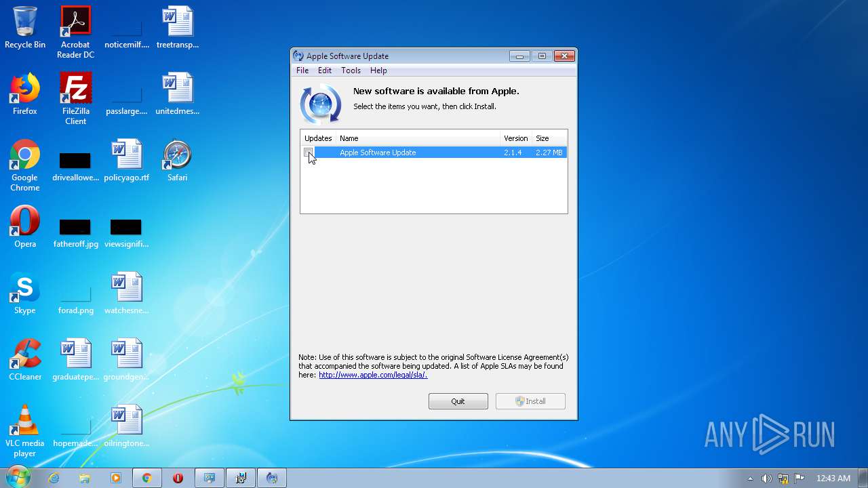Select the oilringtone document icon
The height and width of the screenshot is (488, 868).
coord(126,426)
